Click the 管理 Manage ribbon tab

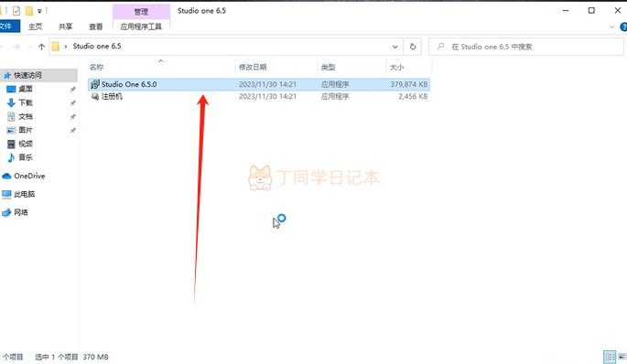click(141, 12)
